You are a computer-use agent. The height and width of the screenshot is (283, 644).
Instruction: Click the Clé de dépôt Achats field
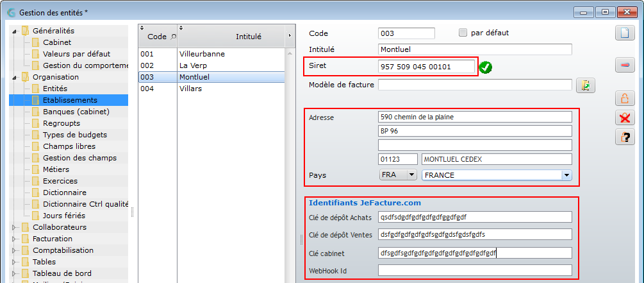pos(475,217)
